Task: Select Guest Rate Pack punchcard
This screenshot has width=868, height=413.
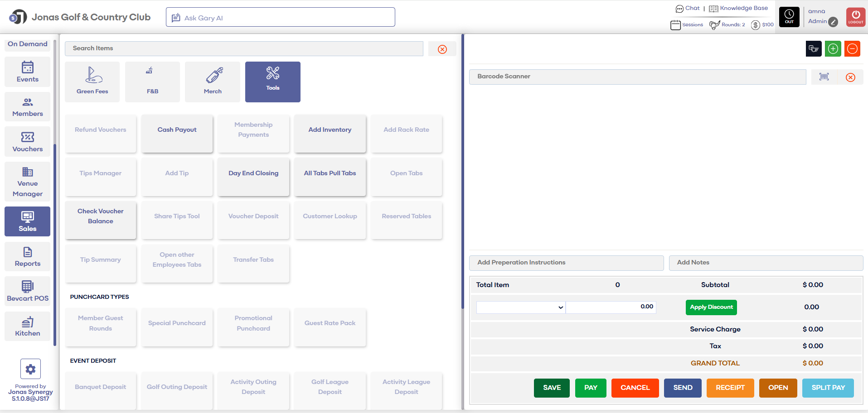Action: pos(330,327)
